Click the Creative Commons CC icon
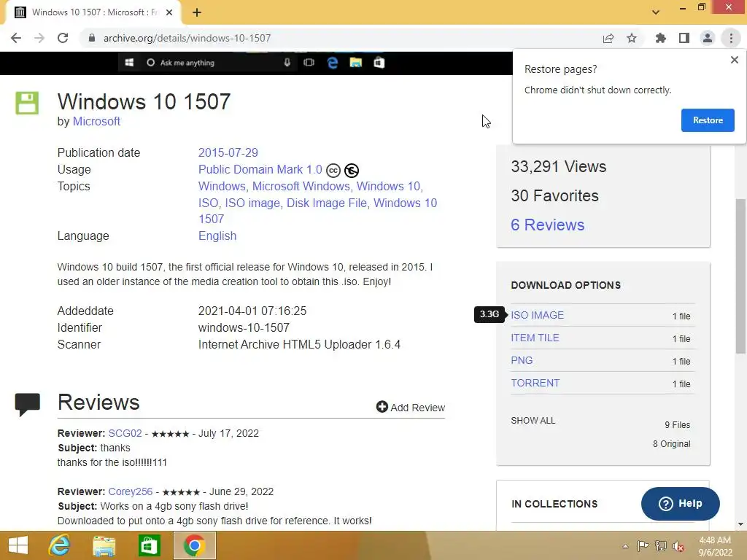The width and height of the screenshot is (747, 560). 333,171
